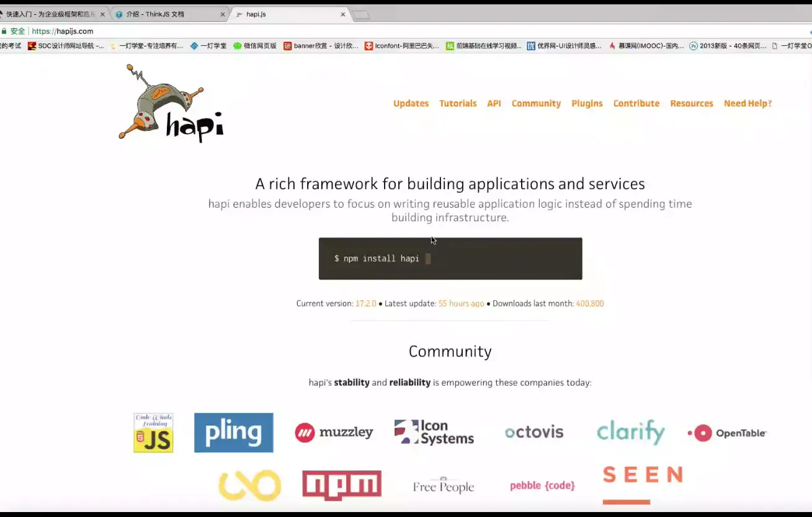This screenshot has width=812, height=517.
Task: Open the Iconfont-阿里巴巴 bookmark
Action: click(x=402, y=46)
